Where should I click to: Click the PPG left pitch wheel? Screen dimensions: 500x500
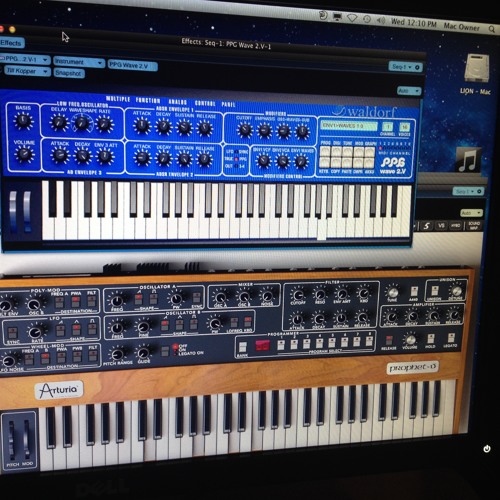13,211
